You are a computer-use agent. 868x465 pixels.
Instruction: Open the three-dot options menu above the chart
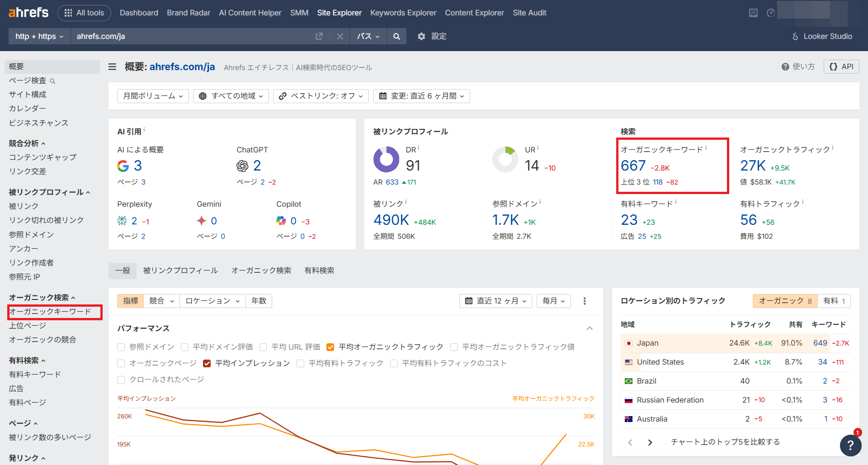[584, 301]
